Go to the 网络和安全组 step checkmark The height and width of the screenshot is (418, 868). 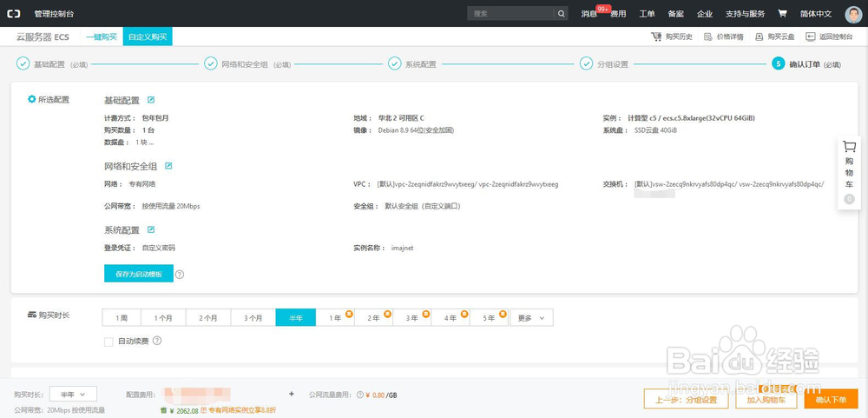point(211,63)
